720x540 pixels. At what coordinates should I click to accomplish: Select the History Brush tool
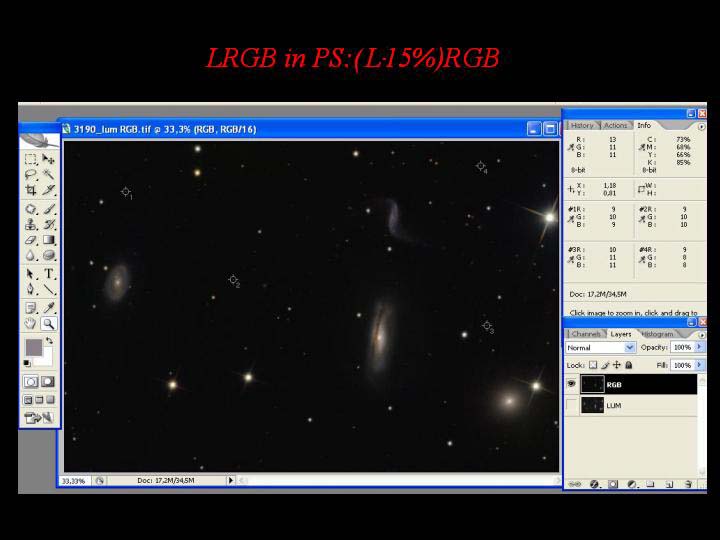pyautogui.click(x=48, y=225)
